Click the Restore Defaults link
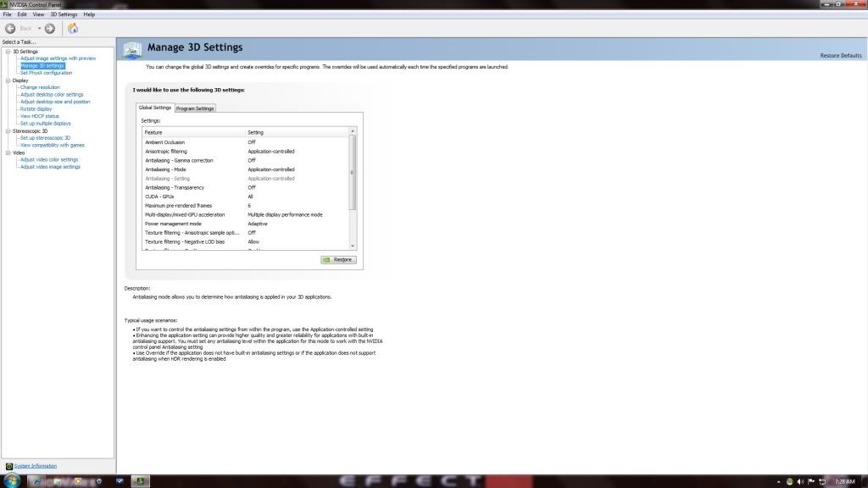The height and width of the screenshot is (488, 868). 841,56
